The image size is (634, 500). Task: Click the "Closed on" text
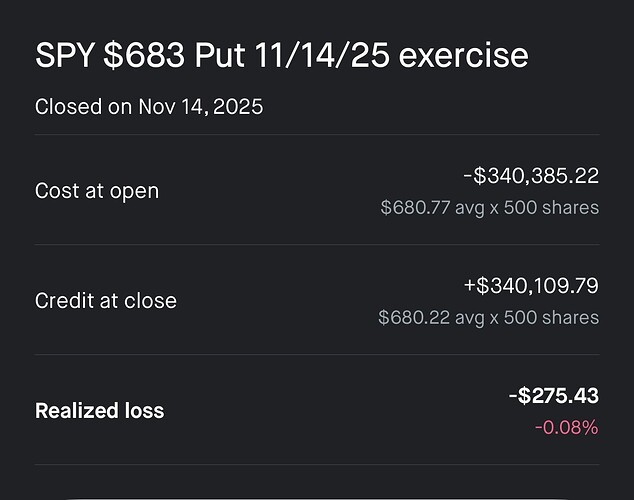coord(82,106)
